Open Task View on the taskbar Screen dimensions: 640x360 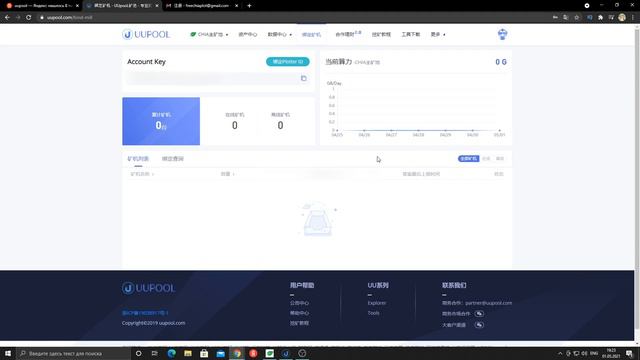click(x=154, y=353)
